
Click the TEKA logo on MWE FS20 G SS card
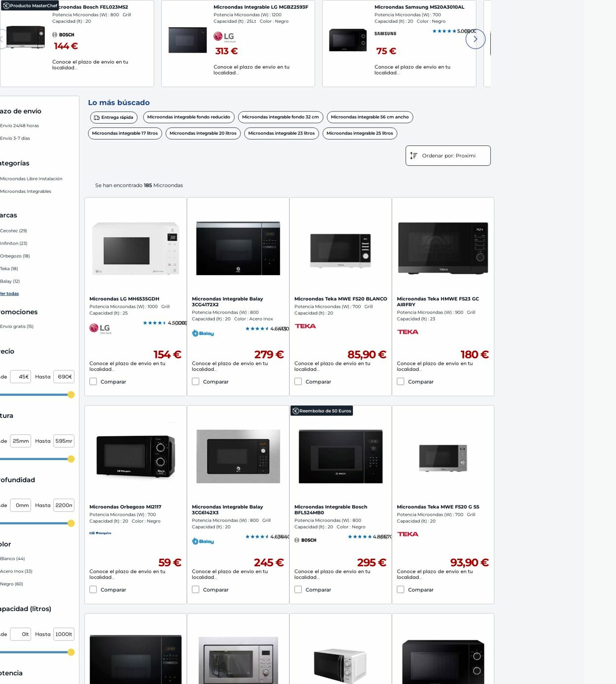pos(408,534)
